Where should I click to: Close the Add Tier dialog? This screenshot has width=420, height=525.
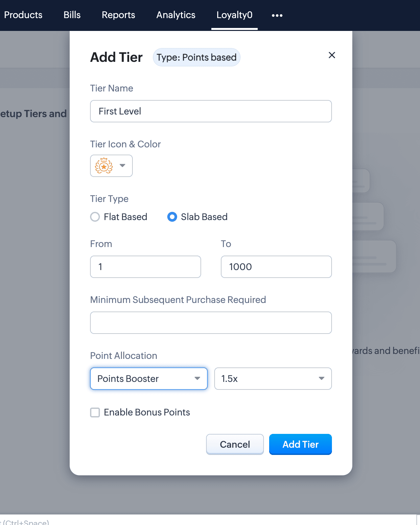pos(332,55)
